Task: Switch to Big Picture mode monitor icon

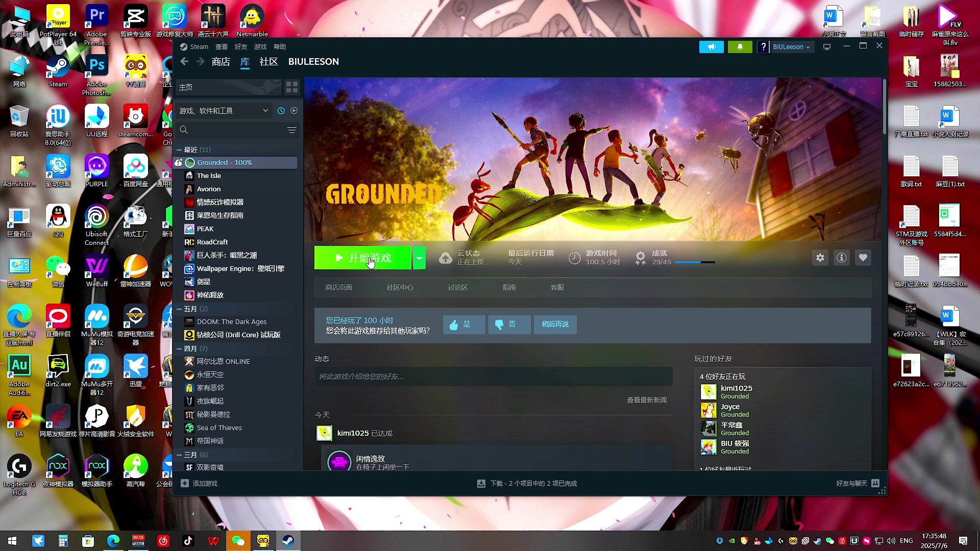Action: pyautogui.click(x=827, y=46)
